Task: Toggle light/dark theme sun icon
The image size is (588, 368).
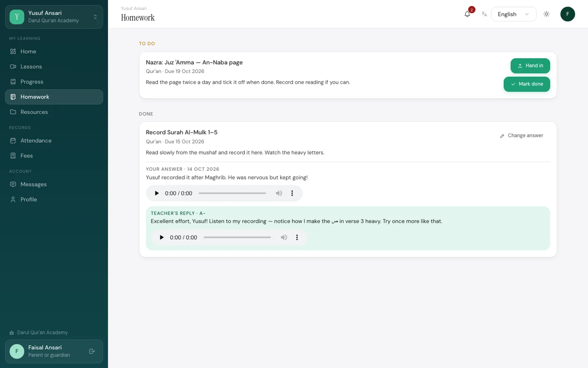Action: 546,14
